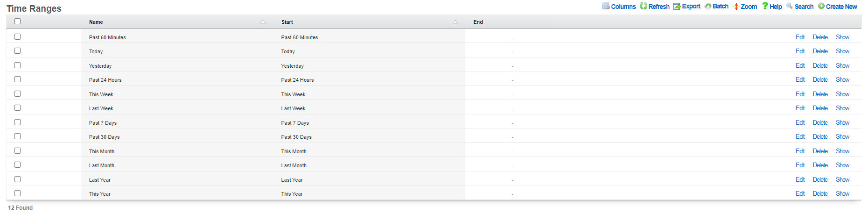Toggle sort arrow on Start column
Screen dimensions: 868x213
(455, 22)
